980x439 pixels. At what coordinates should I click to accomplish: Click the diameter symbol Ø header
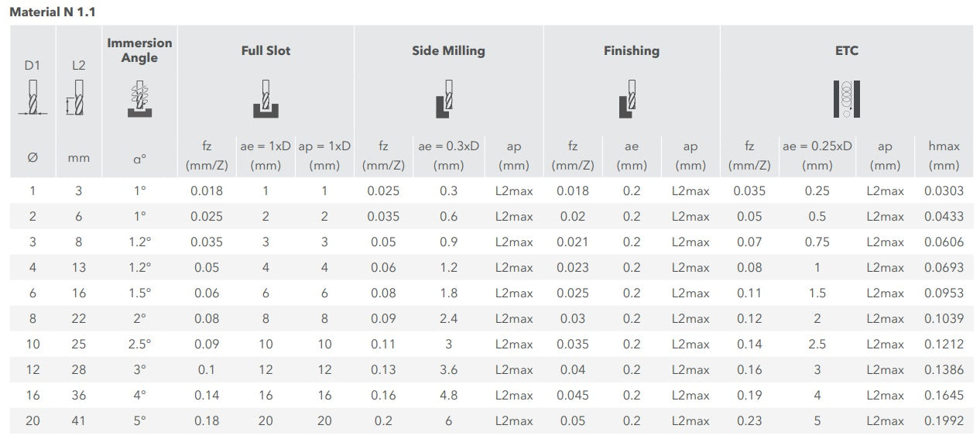point(32,157)
